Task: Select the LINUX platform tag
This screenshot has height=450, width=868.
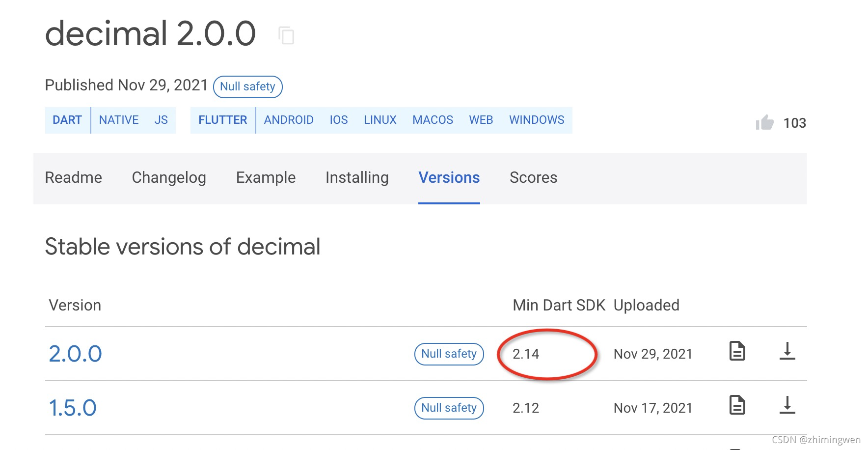Action: [380, 120]
